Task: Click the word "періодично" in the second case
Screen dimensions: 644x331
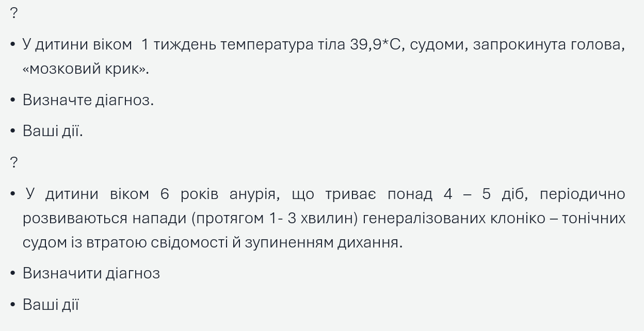Action: click(x=583, y=194)
